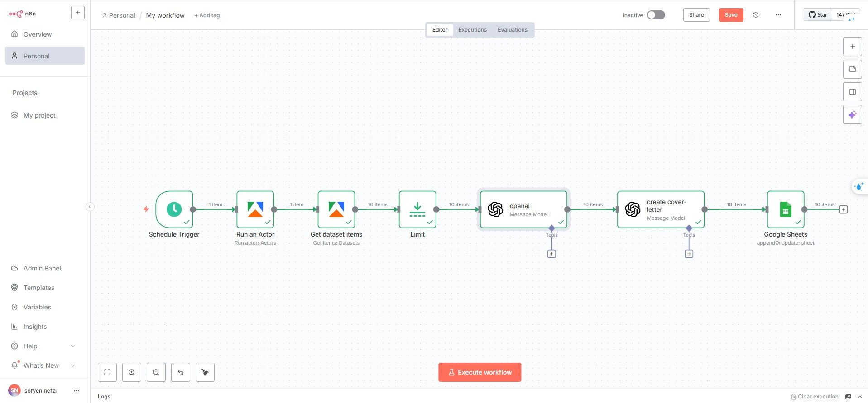The width and height of the screenshot is (868, 403).
Task: Switch to the Evaluations tab
Action: (x=513, y=30)
